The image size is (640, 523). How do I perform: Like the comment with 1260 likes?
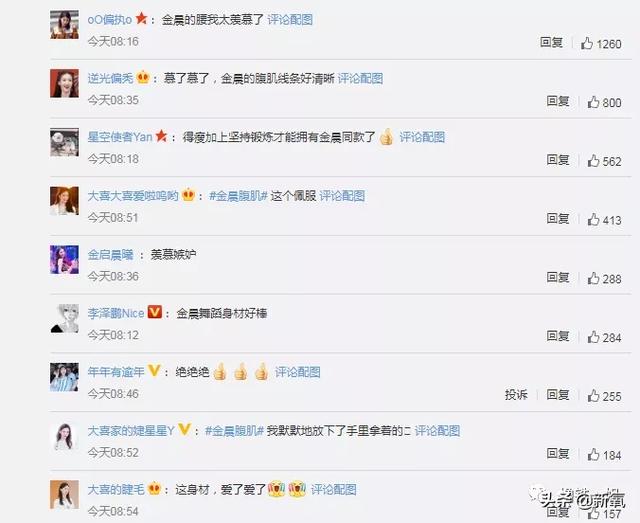tap(587, 43)
